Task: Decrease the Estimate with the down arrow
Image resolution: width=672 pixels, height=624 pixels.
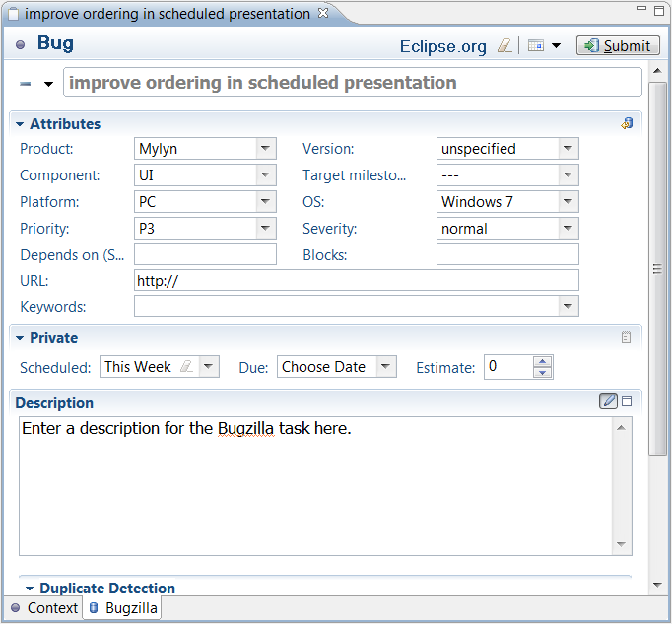Action: point(543,372)
